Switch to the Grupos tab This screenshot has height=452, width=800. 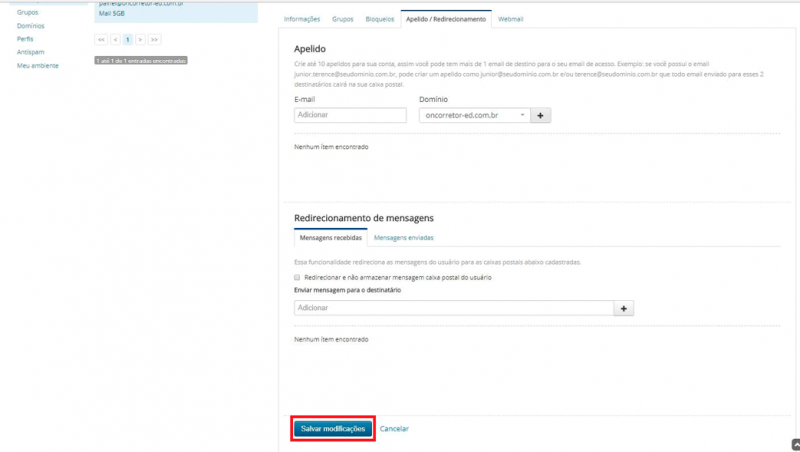(342, 19)
